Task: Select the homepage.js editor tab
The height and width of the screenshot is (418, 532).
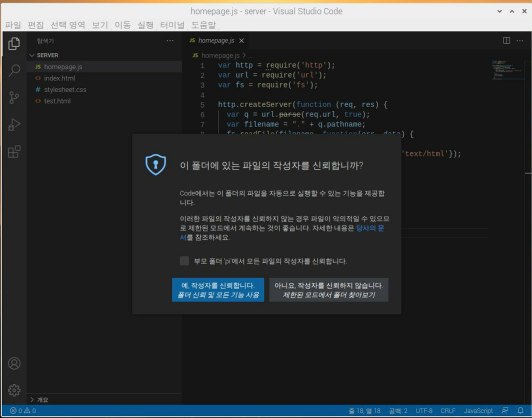Action: 216,41
